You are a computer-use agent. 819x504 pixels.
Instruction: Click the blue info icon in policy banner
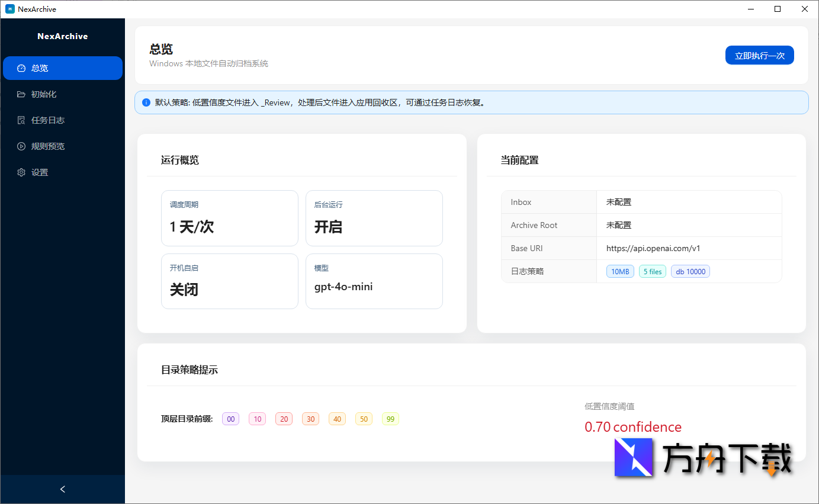tap(146, 102)
